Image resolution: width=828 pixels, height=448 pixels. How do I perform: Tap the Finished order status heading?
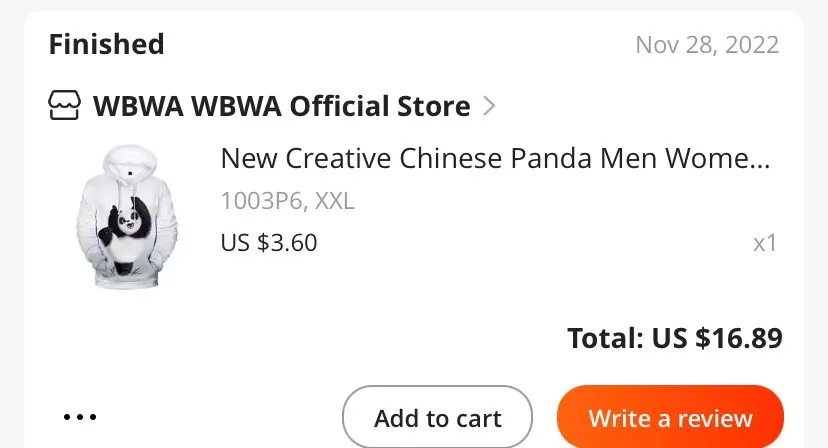pyautogui.click(x=106, y=44)
